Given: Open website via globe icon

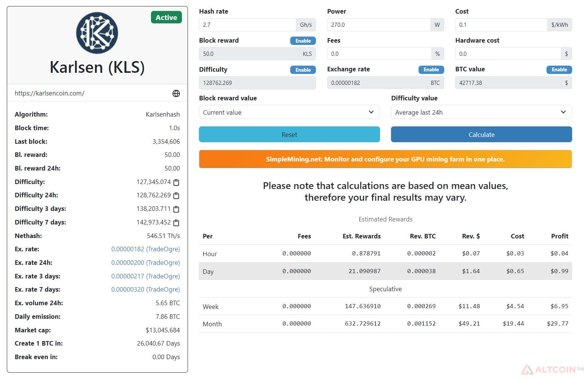Looking at the screenshot, I should click(x=176, y=94).
